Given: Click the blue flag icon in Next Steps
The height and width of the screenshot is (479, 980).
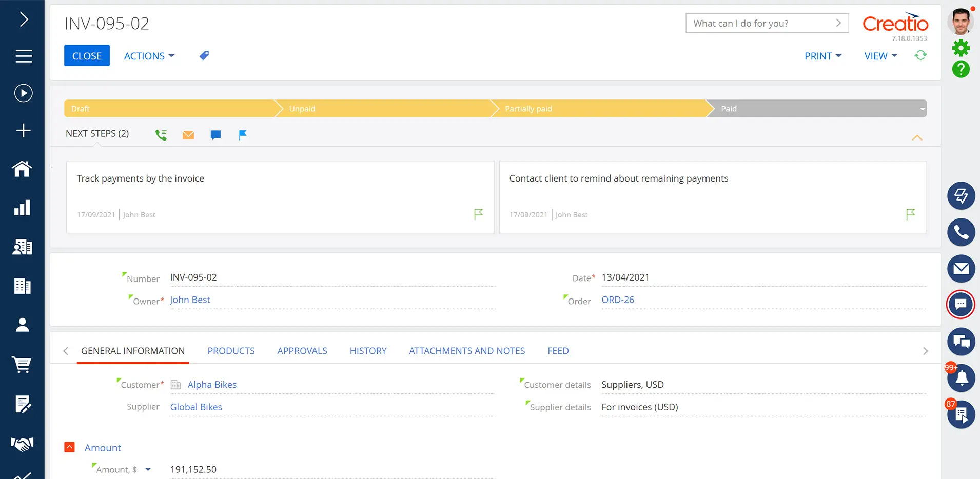Looking at the screenshot, I should (x=243, y=135).
